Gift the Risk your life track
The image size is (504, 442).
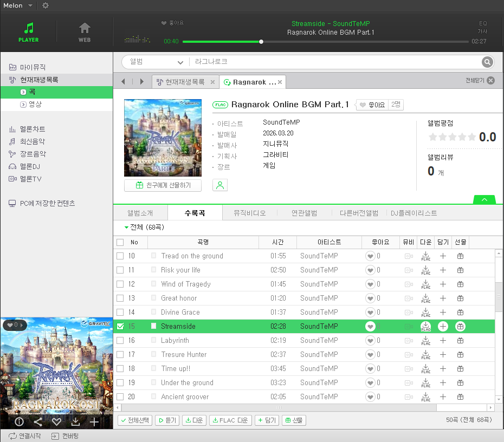[460, 270]
